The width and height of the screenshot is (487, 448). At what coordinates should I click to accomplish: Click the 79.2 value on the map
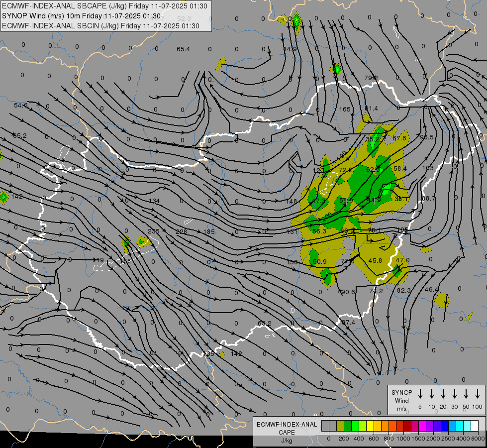click(371, 78)
